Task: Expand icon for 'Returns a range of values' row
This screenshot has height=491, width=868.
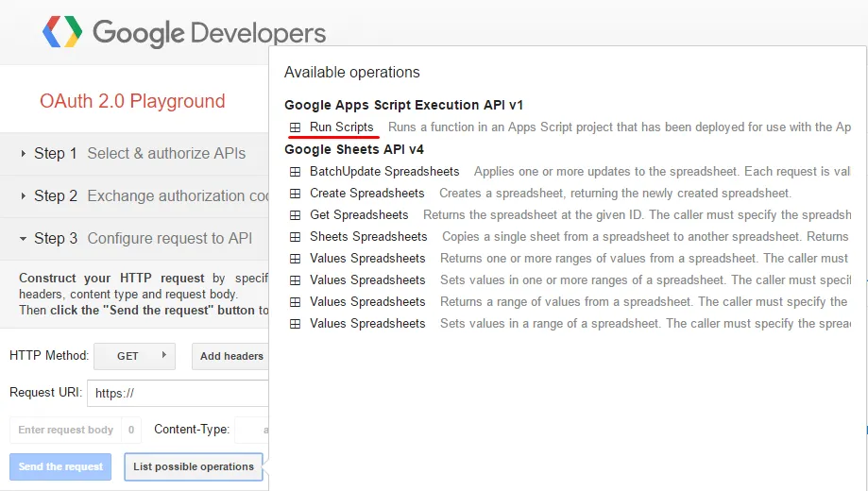Action: click(295, 302)
